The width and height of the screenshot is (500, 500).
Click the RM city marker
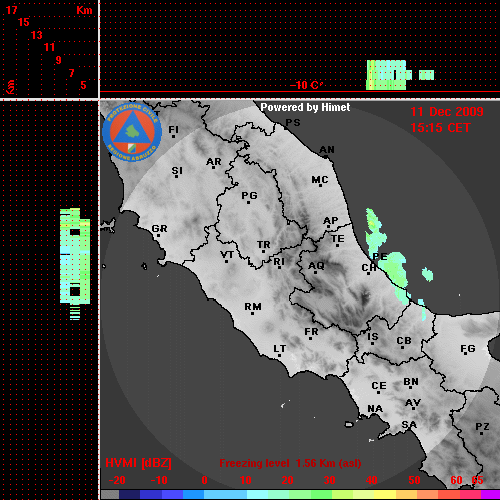(252, 313)
